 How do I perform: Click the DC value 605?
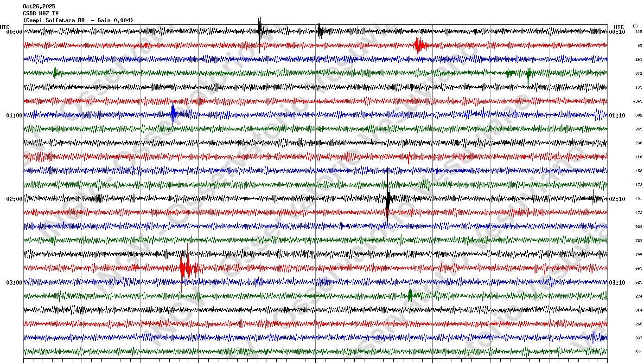[638, 32]
